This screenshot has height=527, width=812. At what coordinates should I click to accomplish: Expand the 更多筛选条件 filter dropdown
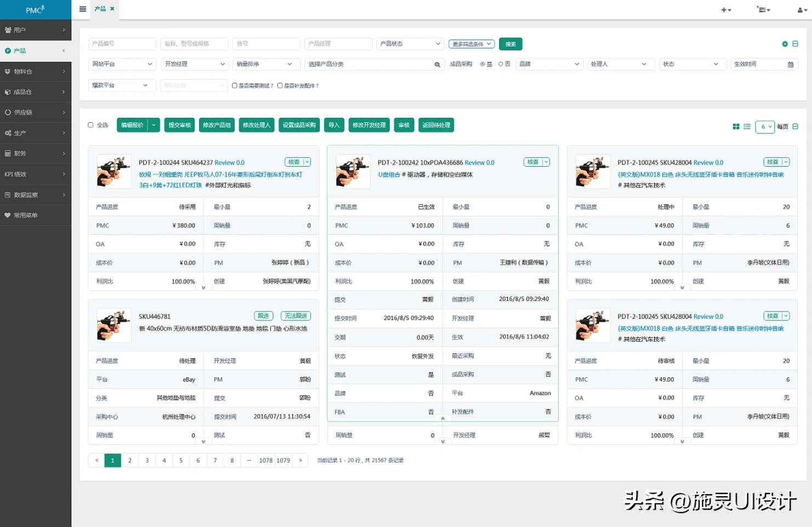click(x=471, y=44)
